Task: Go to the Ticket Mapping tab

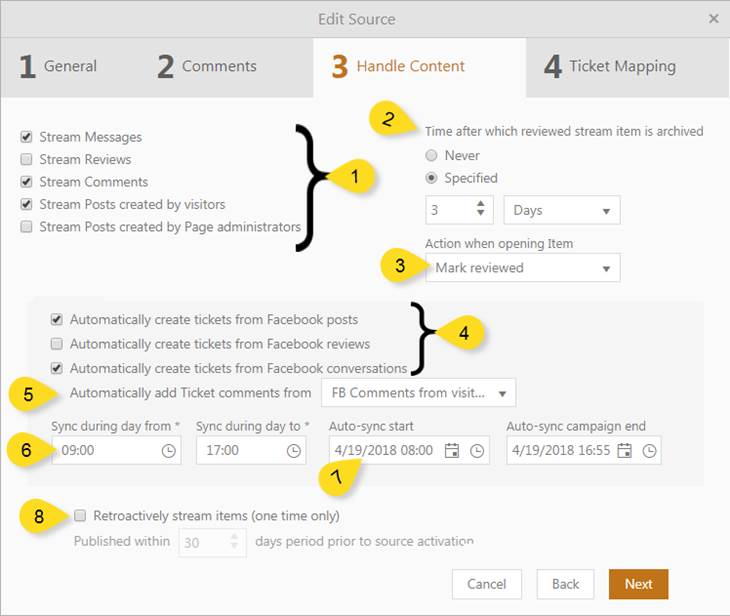Action: tap(610, 67)
